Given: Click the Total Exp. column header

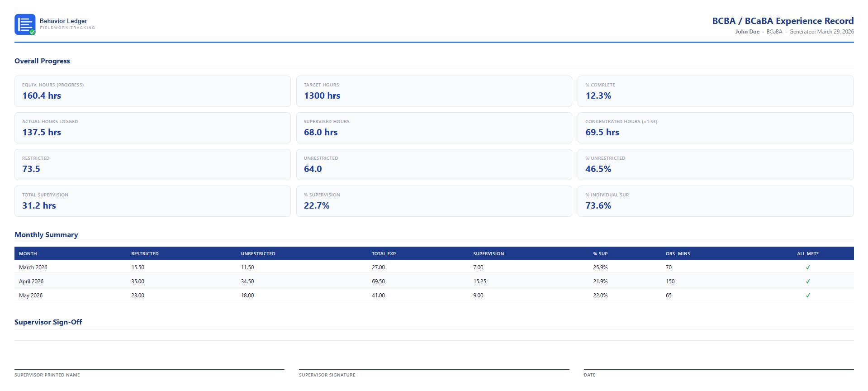Looking at the screenshot, I should [x=384, y=254].
